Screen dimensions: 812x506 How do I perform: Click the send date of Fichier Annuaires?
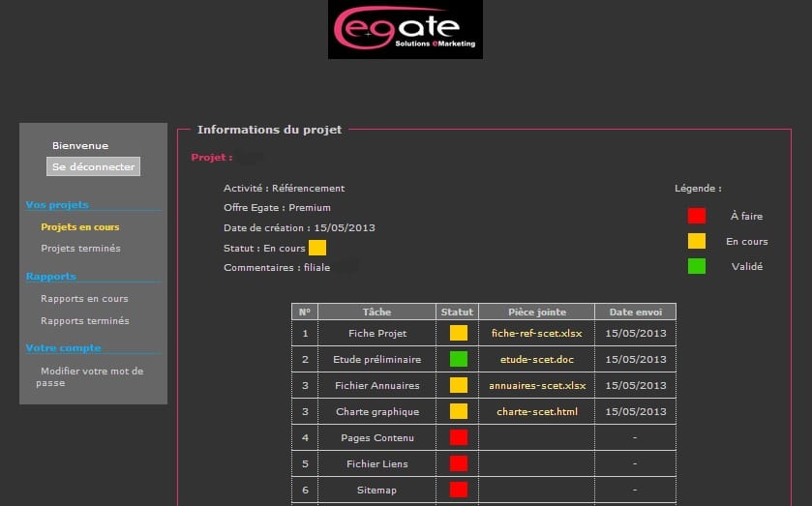[x=636, y=385]
